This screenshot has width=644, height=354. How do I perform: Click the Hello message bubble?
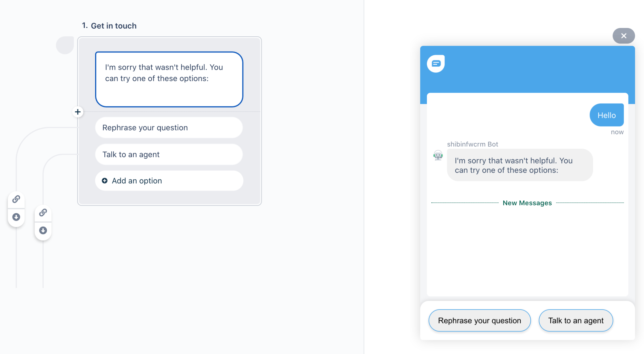point(607,115)
